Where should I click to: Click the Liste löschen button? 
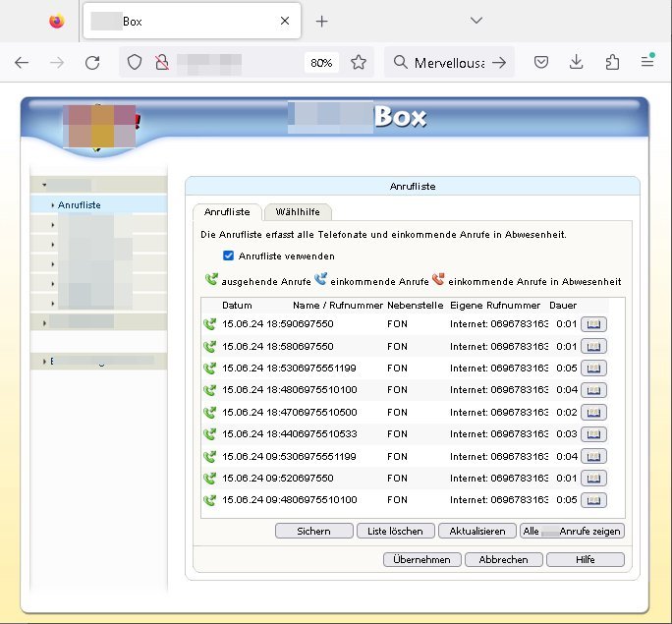(396, 531)
